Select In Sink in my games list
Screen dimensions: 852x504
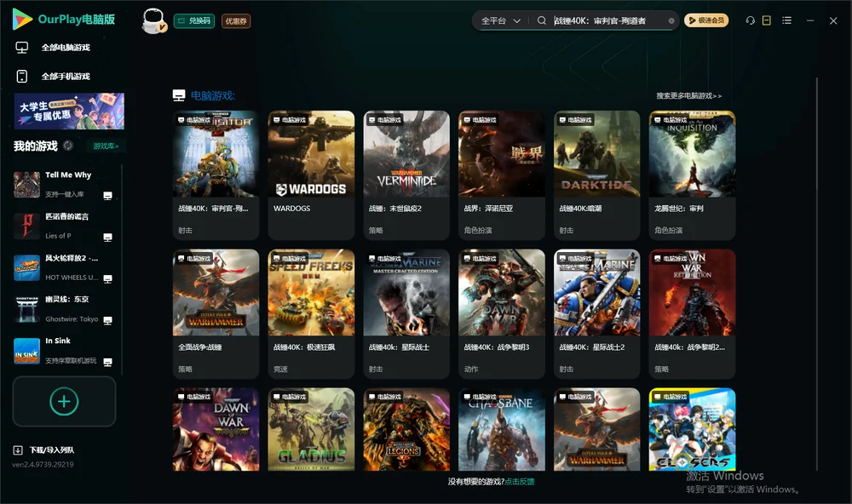pyautogui.click(x=64, y=352)
